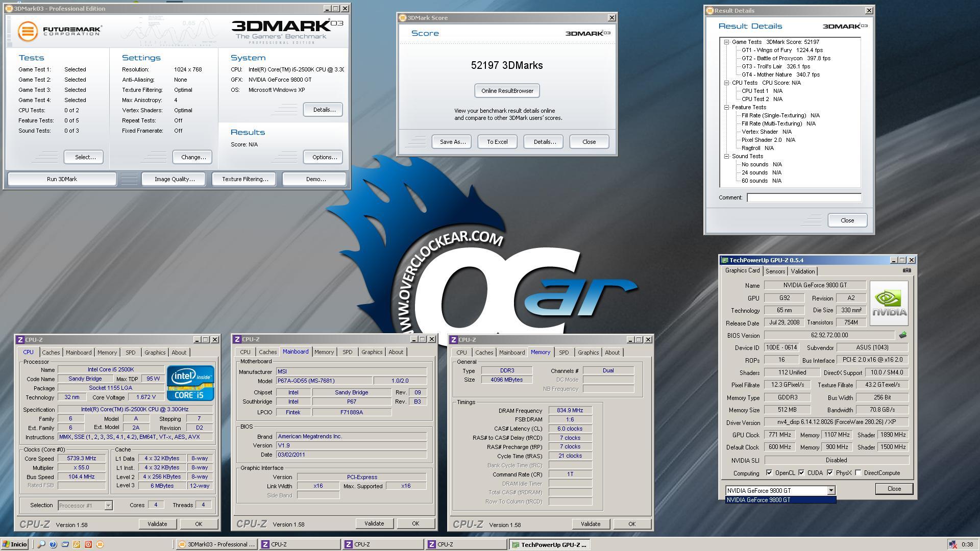Click the Close button in GPU-Z
Viewport: 980px width, 551px height.
894,489
